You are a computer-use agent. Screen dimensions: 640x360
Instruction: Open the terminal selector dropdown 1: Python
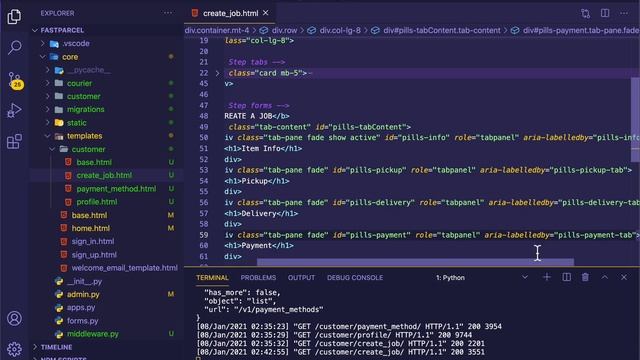tap(482, 278)
